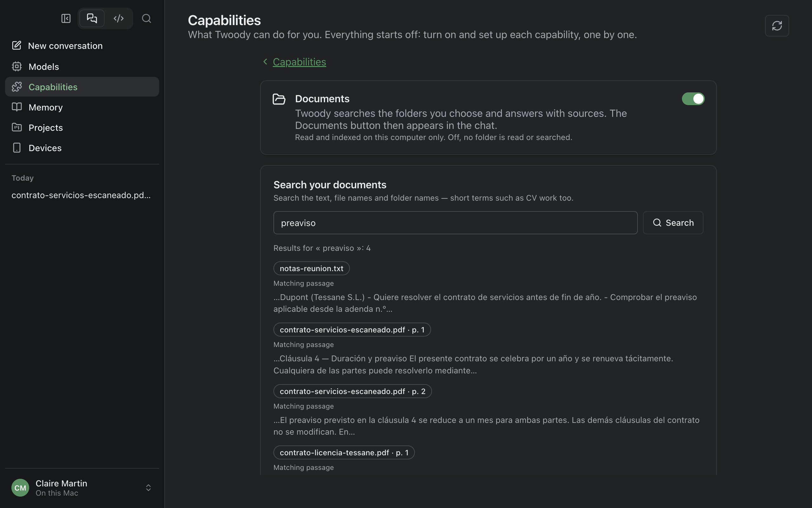
Task: Open the Memory section
Action: 82,107
